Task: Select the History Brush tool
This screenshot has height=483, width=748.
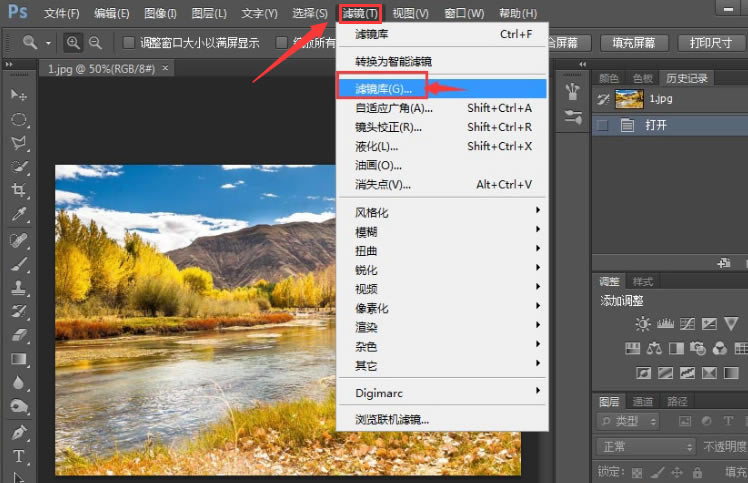Action: [19, 311]
